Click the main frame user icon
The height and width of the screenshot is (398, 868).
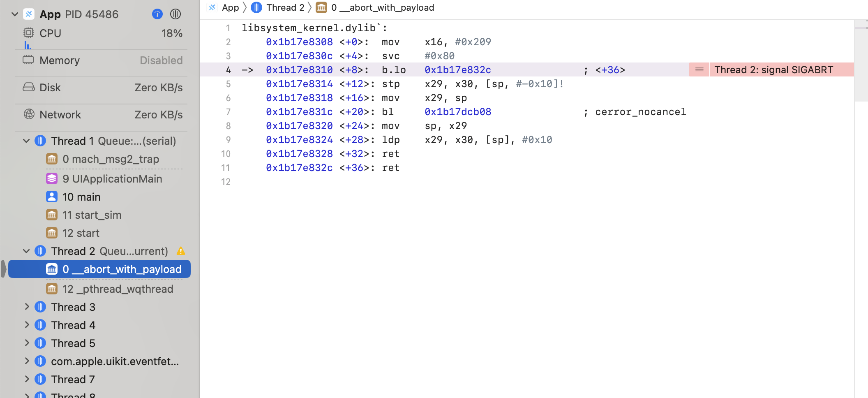click(x=52, y=197)
